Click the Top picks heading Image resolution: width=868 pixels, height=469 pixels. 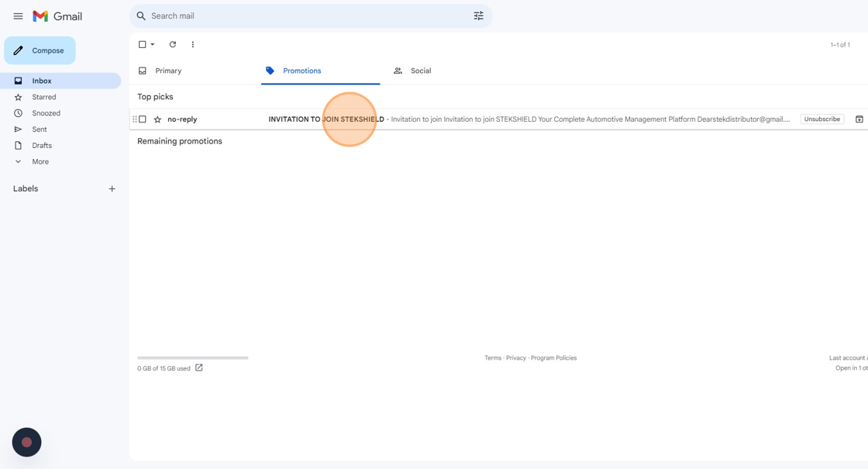(155, 96)
